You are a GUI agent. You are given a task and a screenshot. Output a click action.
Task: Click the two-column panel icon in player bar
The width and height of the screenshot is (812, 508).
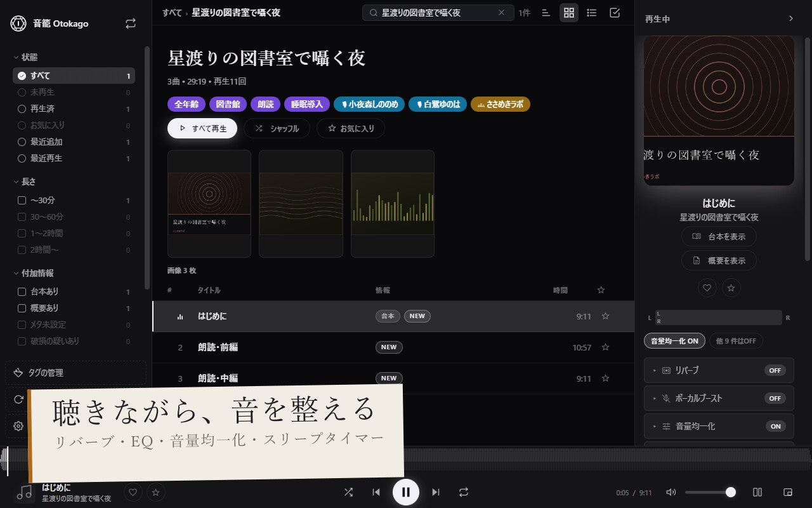757,492
